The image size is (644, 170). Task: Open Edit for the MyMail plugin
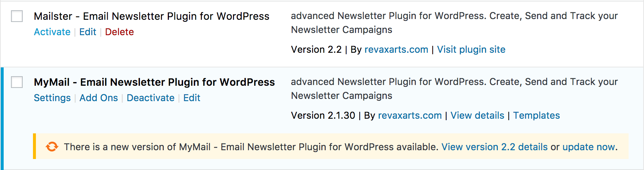tap(192, 98)
